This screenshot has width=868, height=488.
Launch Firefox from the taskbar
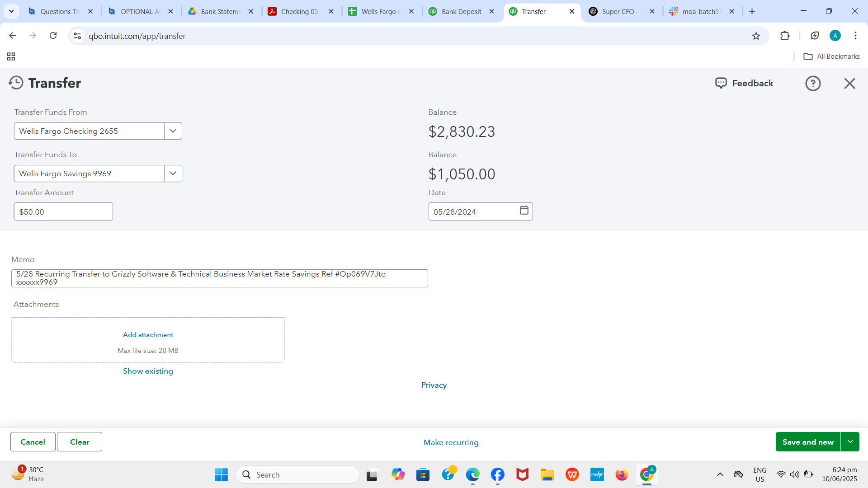coord(622,474)
